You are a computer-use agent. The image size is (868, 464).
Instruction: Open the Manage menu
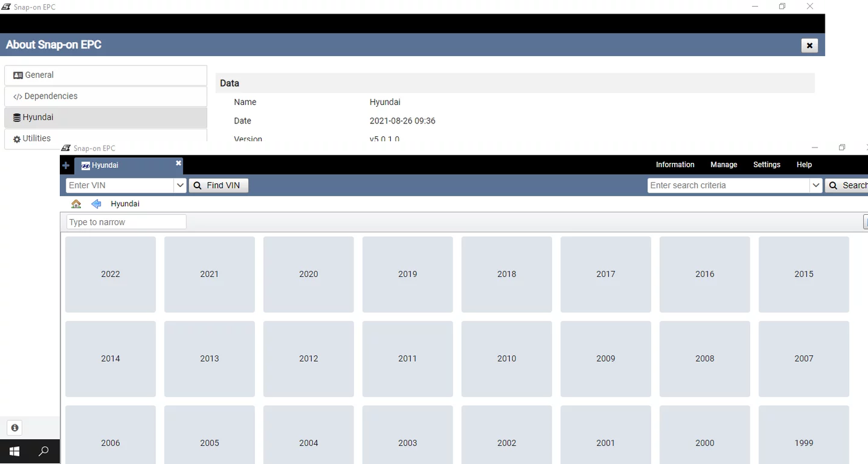[x=724, y=165]
